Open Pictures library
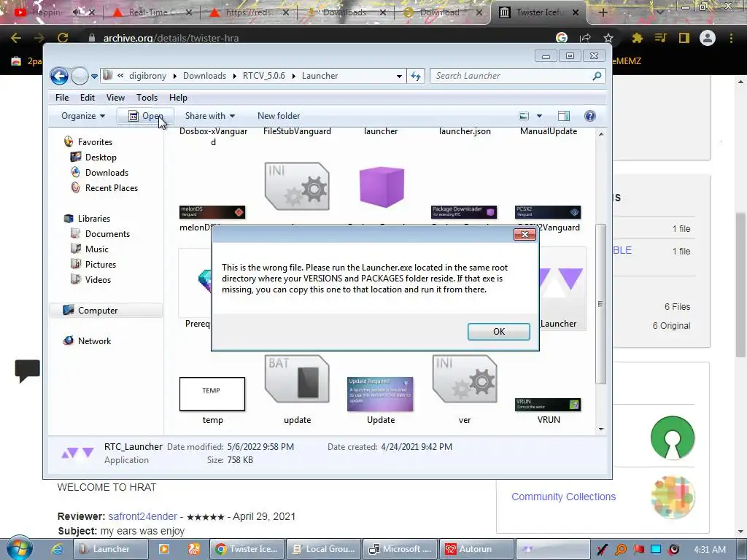This screenshot has width=747, height=560. click(x=101, y=264)
